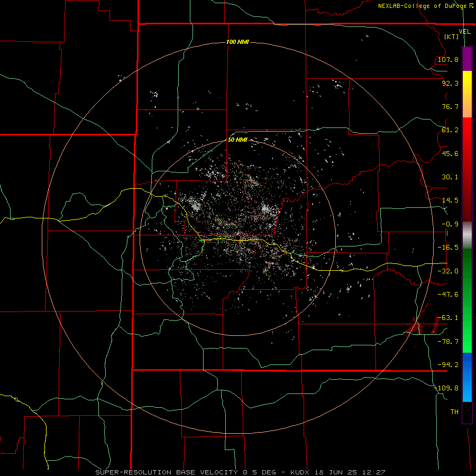Click the VEL legend title
The width and height of the screenshot is (476, 476).
coord(464,32)
